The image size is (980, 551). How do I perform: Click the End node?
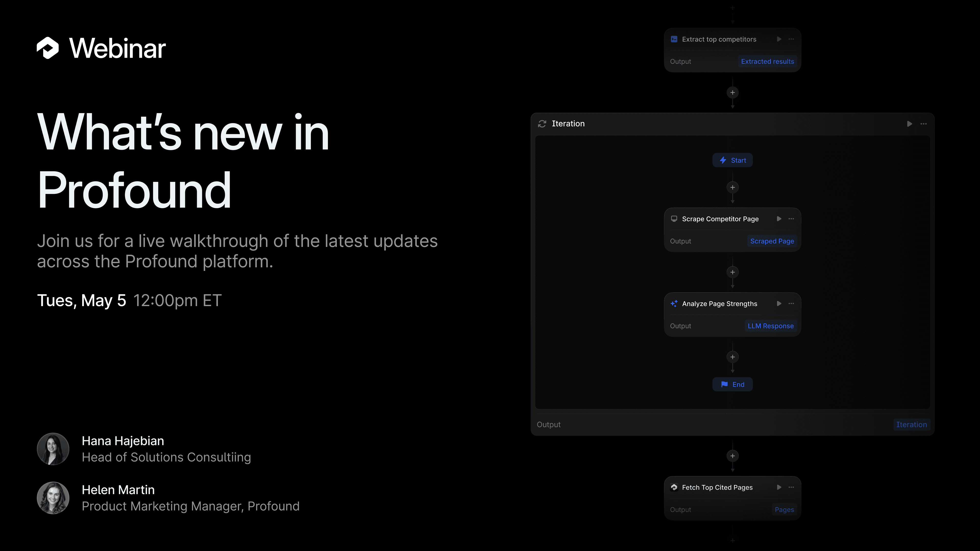pyautogui.click(x=732, y=384)
